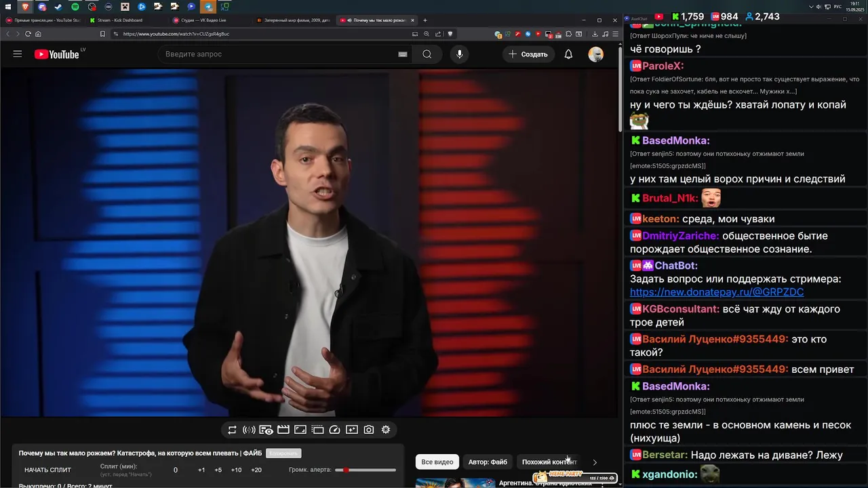Start voice search with the microphone
The image size is (868, 488).
[x=459, y=54]
